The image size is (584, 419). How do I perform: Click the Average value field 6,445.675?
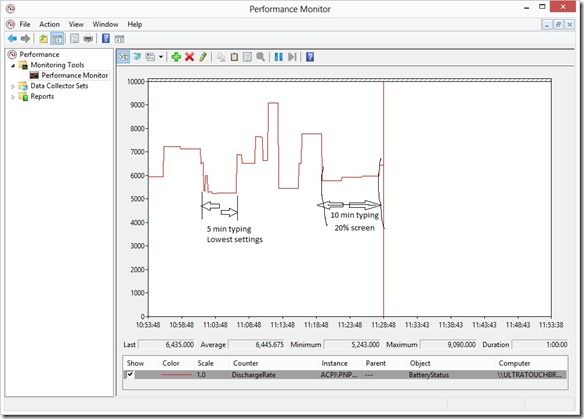(256, 345)
